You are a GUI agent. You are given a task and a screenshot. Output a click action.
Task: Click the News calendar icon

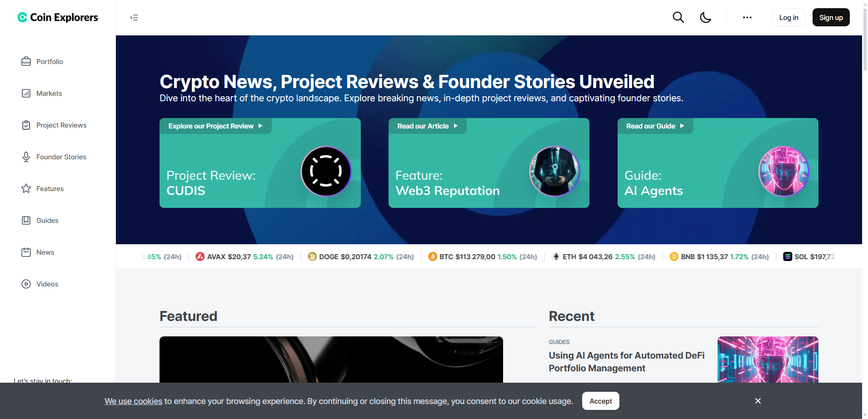click(x=26, y=252)
